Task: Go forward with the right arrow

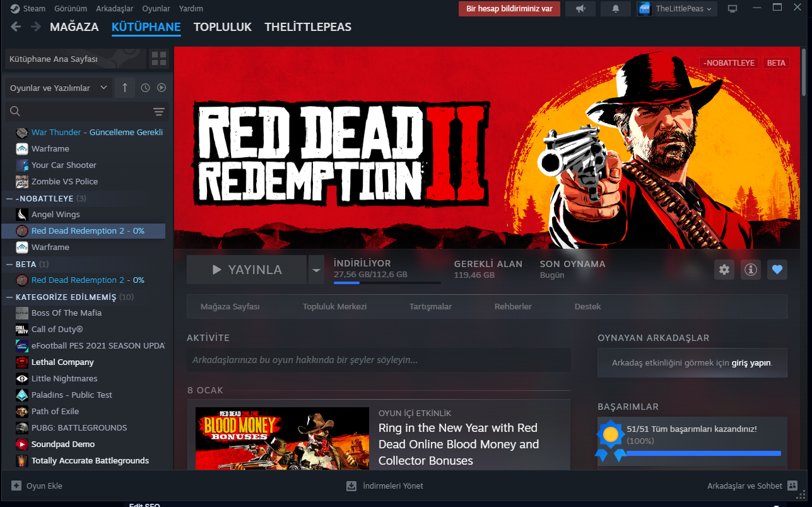Action: 36,27
